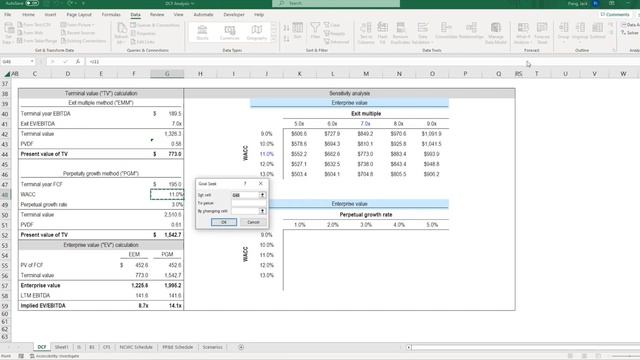Switch to the Review ribbon tab

[157, 15]
